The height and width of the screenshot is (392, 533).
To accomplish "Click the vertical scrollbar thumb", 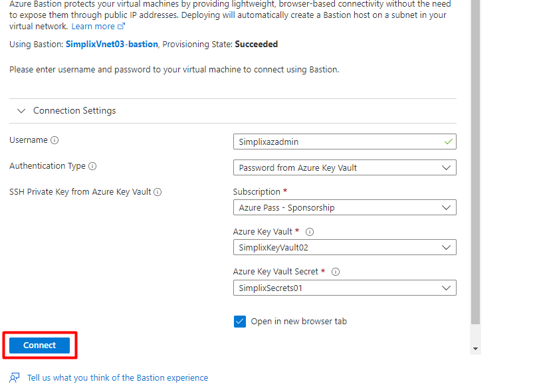I will click(475, 159).
